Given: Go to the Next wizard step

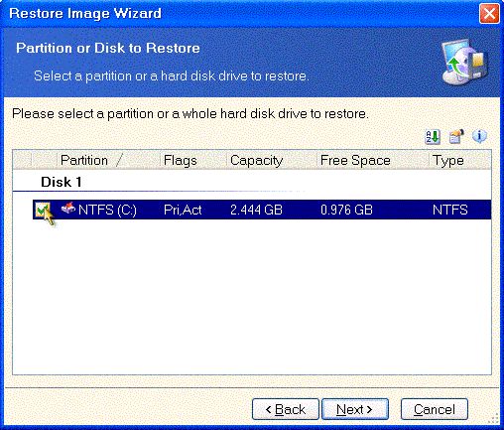Looking at the screenshot, I should (x=355, y=409).
